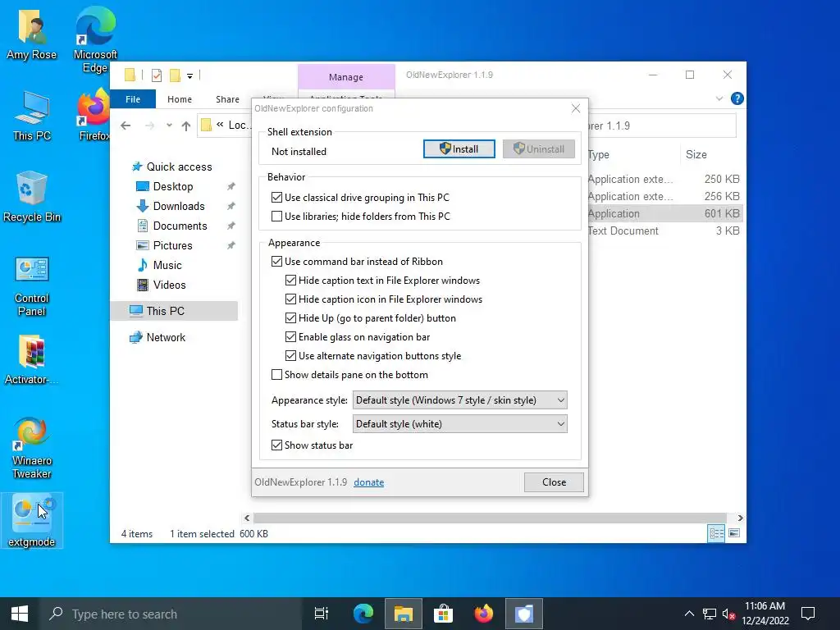The image size is (840, 630).
Task: Close the OldNewExplorer configuration dialog
Action: click(575, 108)
